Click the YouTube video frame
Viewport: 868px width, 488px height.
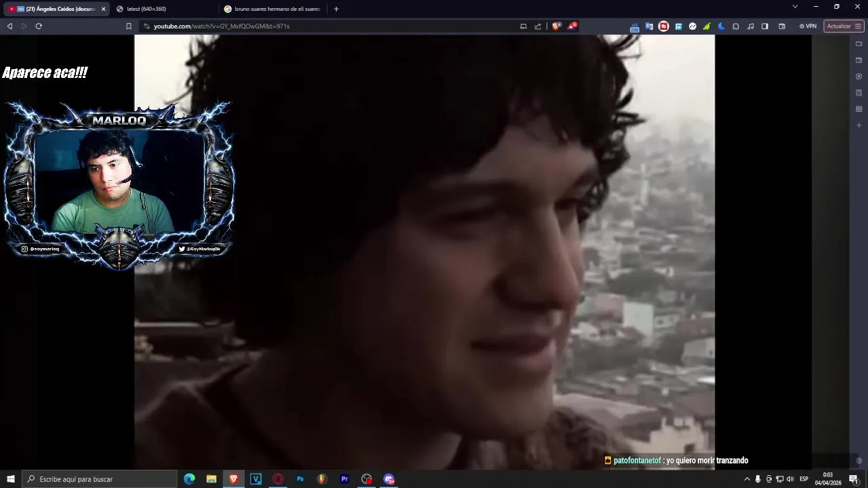click(x=425, y=251)
